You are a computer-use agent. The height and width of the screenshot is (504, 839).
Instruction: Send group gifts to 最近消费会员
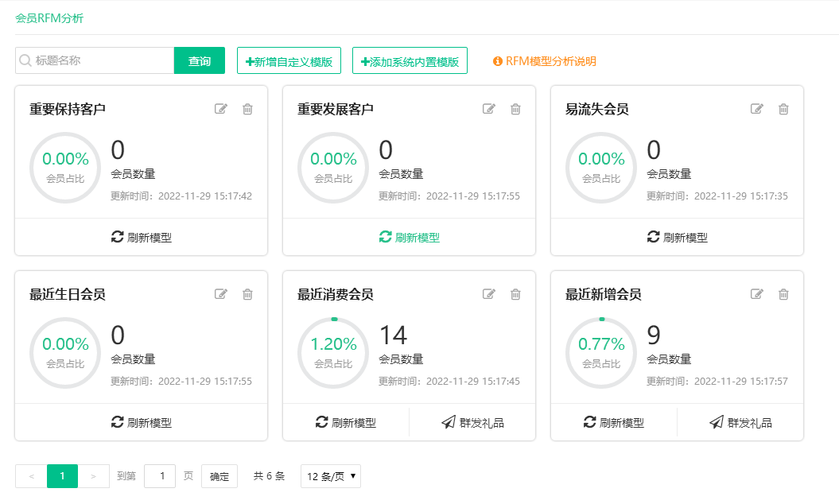[472, 422]
